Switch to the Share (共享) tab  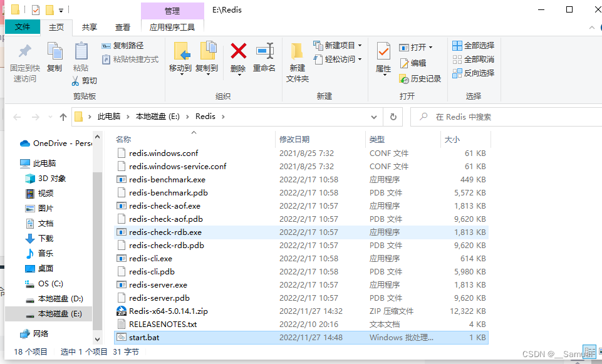pos(90,28)
